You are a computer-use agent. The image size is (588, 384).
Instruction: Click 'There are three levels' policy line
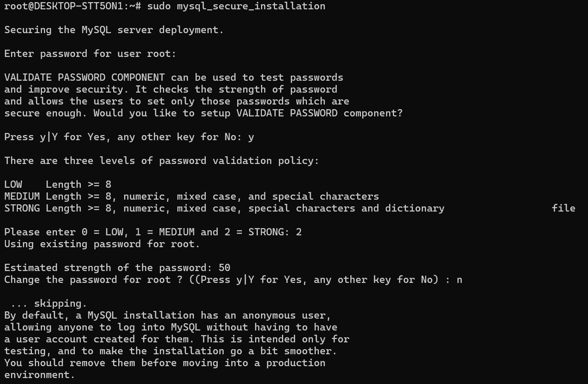coord(162,161)
